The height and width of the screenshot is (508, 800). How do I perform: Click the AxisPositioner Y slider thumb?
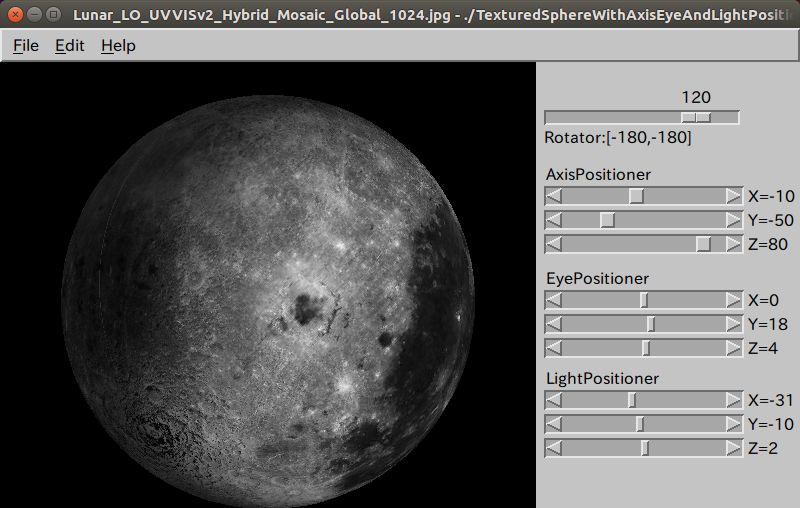[607, 220]
